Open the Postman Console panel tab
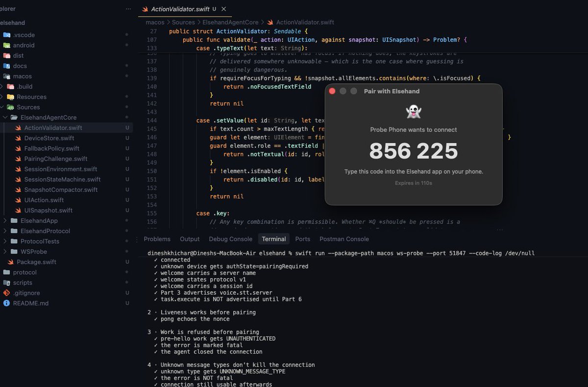Image resolution: width=588 pixels, height=387 pixels. pyautogui.click(x=344, y=239)
